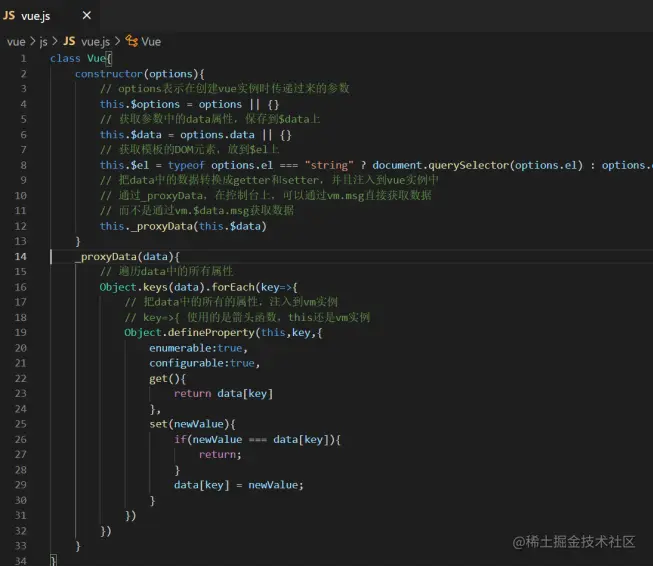Viewport: 653px width, 567px height.
Task: Click the "string" literal on line 8
Action: pyautogui.click(x=329, y=165)
